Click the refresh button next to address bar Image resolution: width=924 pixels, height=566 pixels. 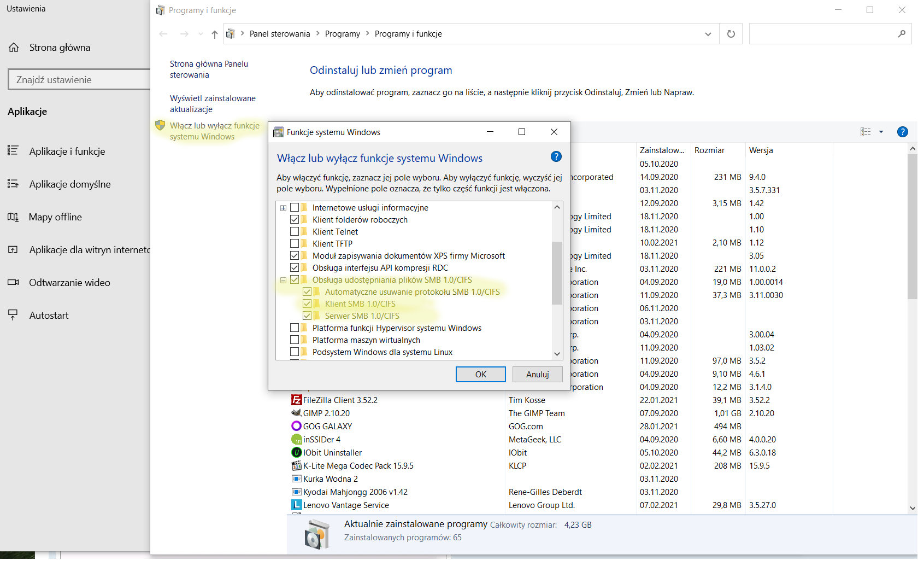click(731, 34)
